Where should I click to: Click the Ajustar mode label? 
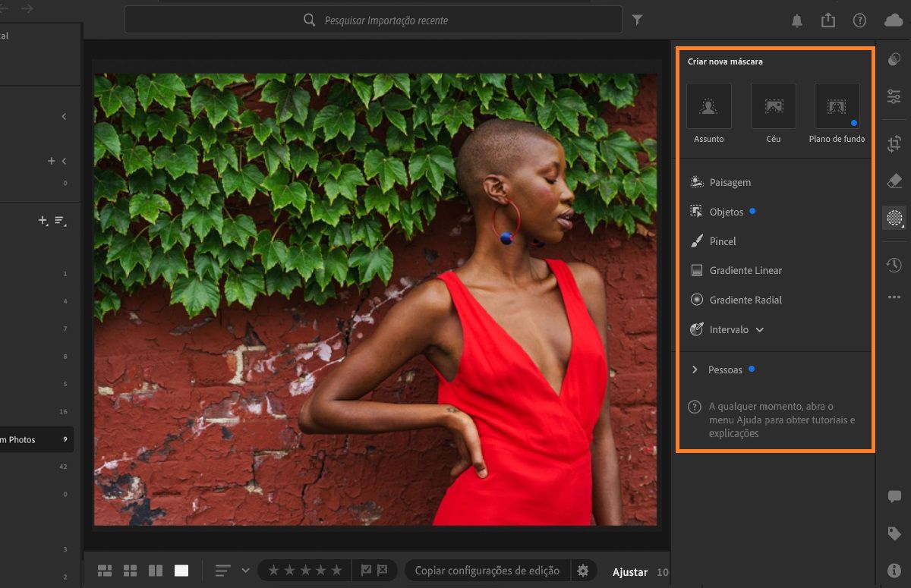[629, 572]
